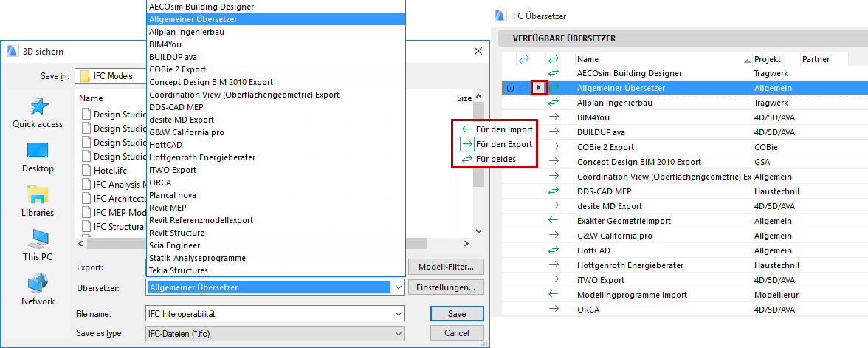Open the Save as type dropdown
This screenshot has width=868, height=348.
click(398, 334)
